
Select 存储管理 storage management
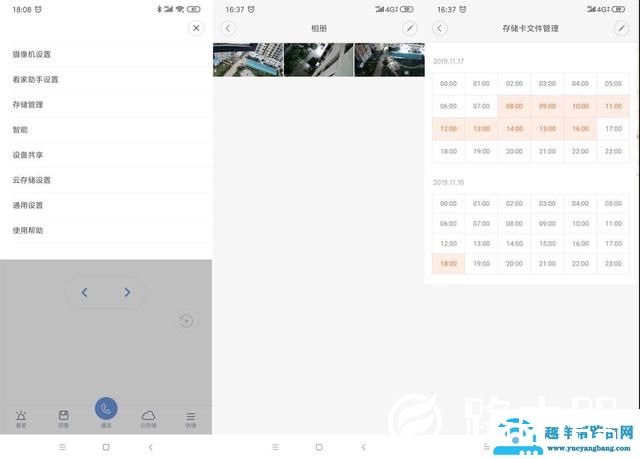pyautogui.click(x=28, y=104)
